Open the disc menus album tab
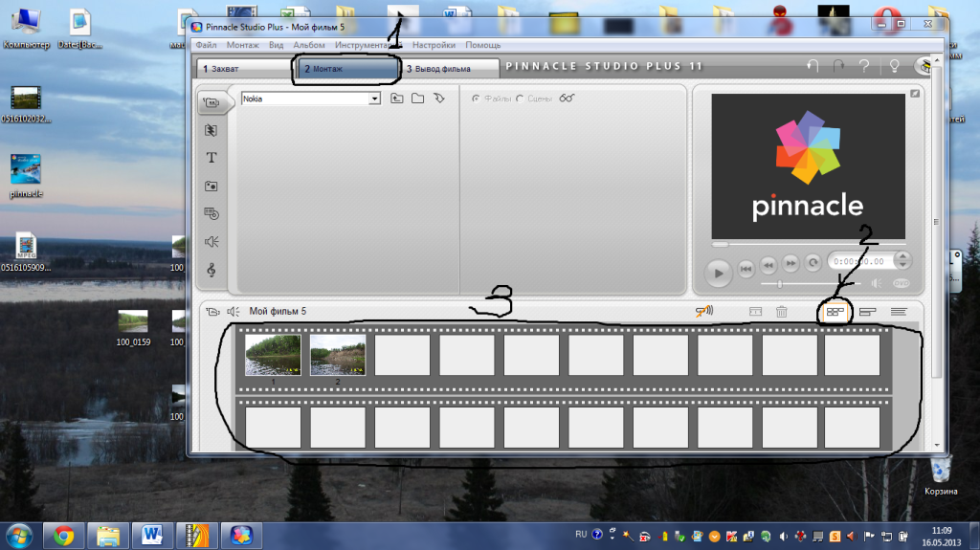This screenshot has height=550, width=980. [212, 213]
